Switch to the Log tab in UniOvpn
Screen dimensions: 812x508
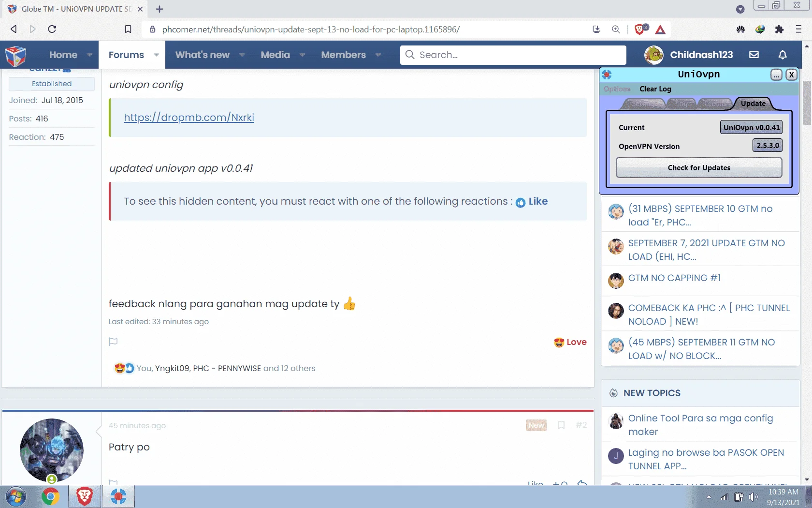[681, 104]
